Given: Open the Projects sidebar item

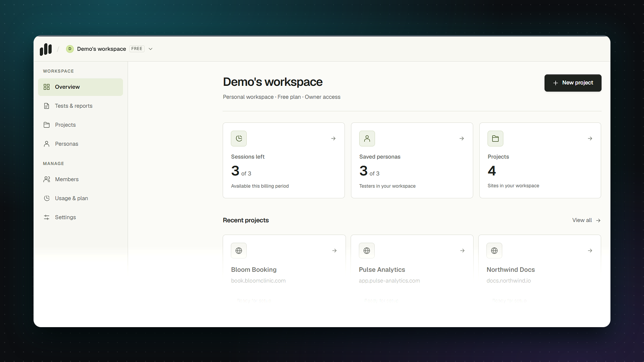Looking at the screenshot, I should point(80,125).
